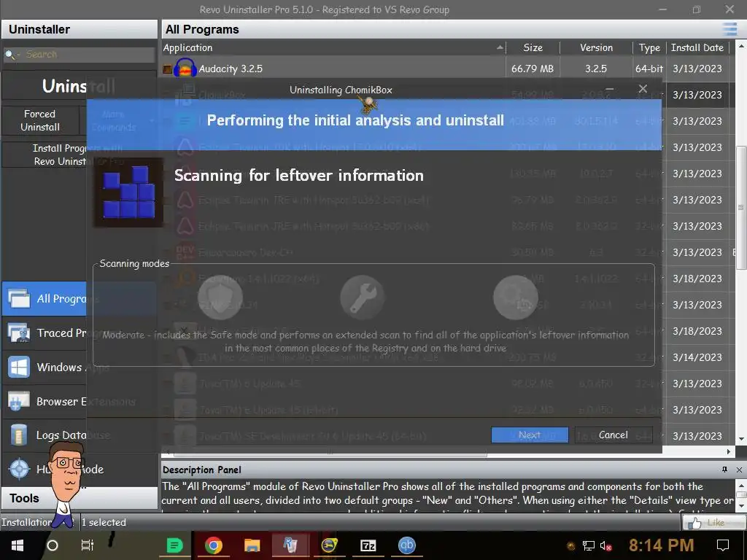Viewport: 747px width, 560px height.
Task: Open File Explorer from taskbar
Action: pyautogui.click(x=252, y=545)
